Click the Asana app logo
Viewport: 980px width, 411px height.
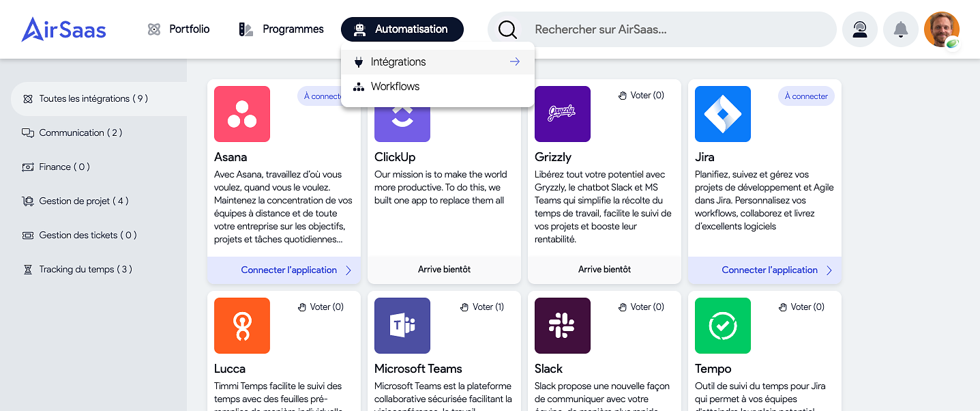coord(242,114)
